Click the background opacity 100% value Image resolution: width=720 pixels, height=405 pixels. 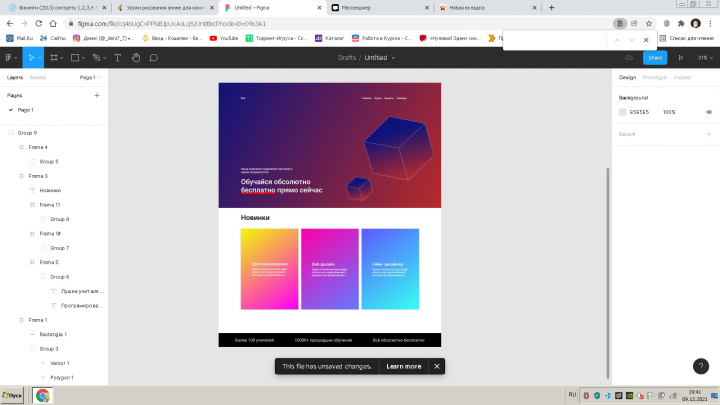(x=669, y=112)
